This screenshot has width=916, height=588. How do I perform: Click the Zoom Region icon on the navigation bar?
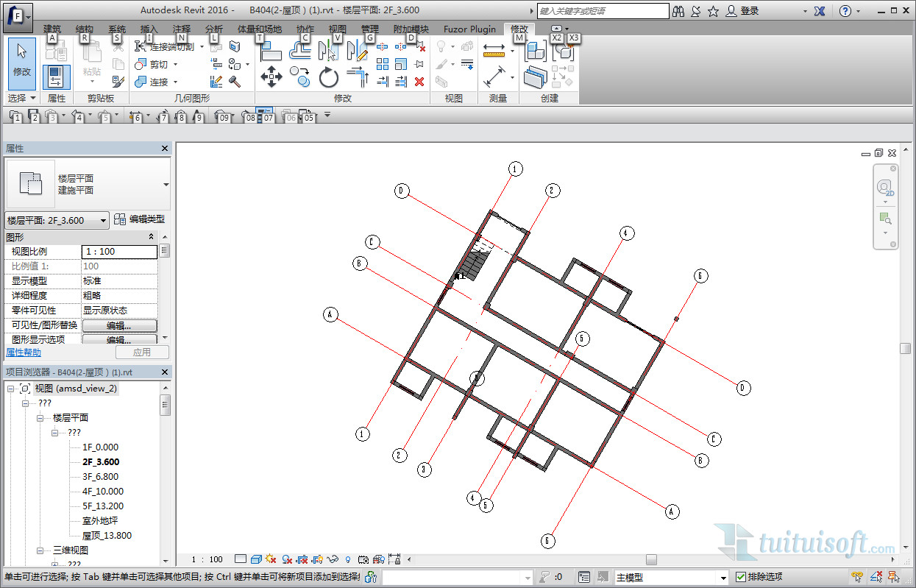[885, 218]
